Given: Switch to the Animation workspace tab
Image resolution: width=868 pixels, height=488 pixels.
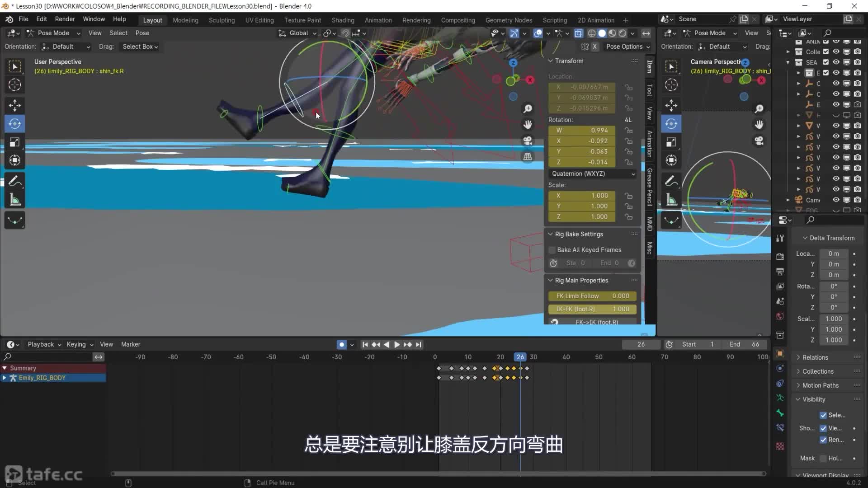Looking at the screenshot, I should coord(378,20).
